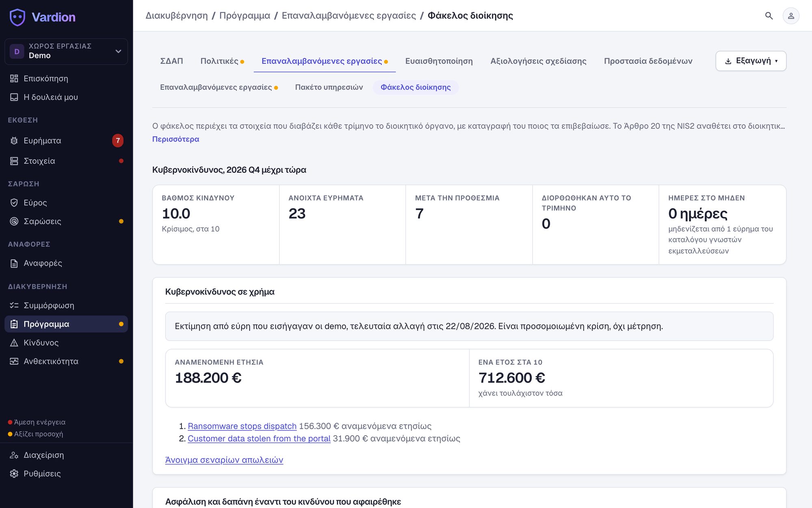Go to Διακυβέρνηση in the breadcrumb
812x508 pixels.
[177, 15]
